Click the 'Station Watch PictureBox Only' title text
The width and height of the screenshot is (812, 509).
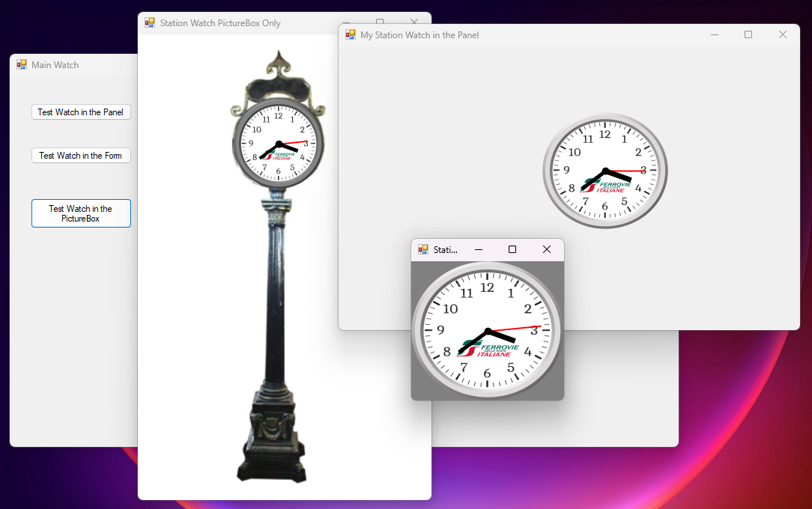[x=220, y=23]
